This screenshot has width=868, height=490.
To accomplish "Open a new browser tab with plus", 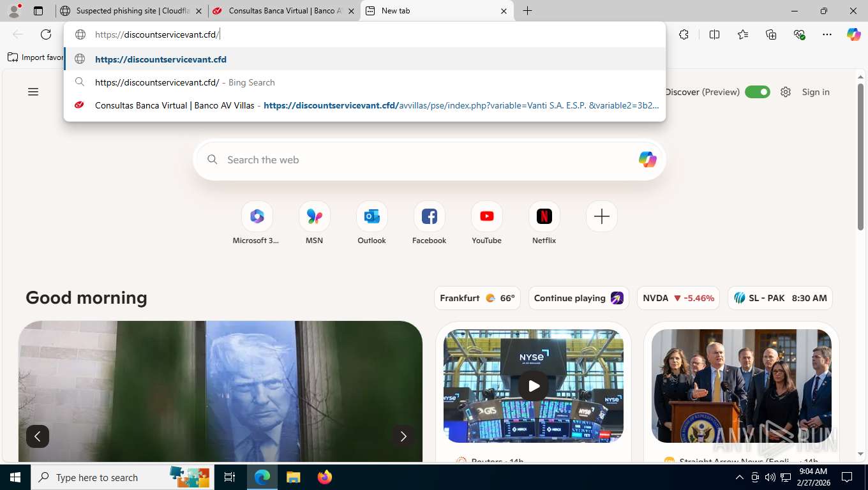I will [527, 11].
